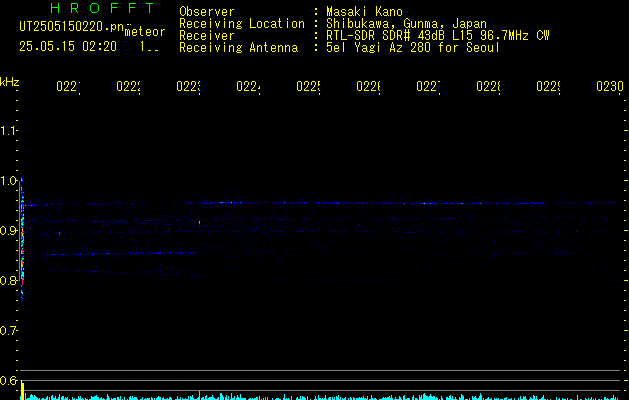Click the 'Receiving Location' label
The height and width of the screenshot is (400, 629).
[242, 23]
